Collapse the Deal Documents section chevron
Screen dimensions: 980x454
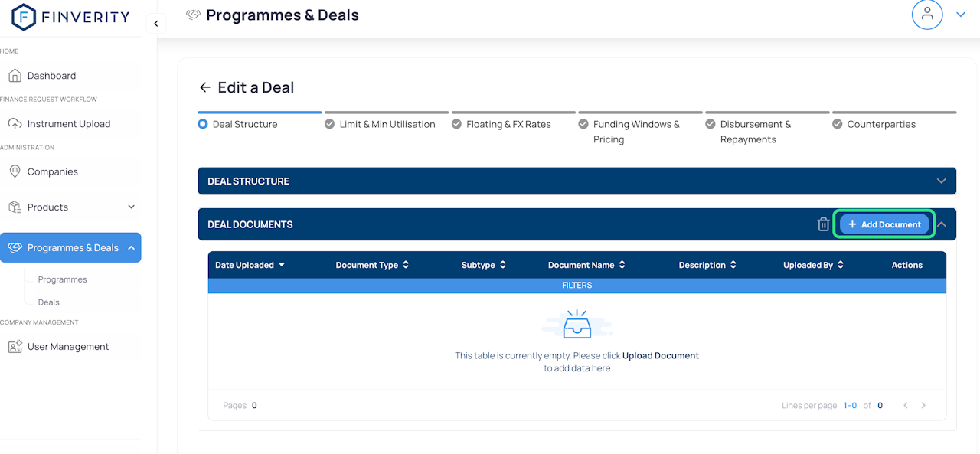pyautogui.click(x=942, y=224)
